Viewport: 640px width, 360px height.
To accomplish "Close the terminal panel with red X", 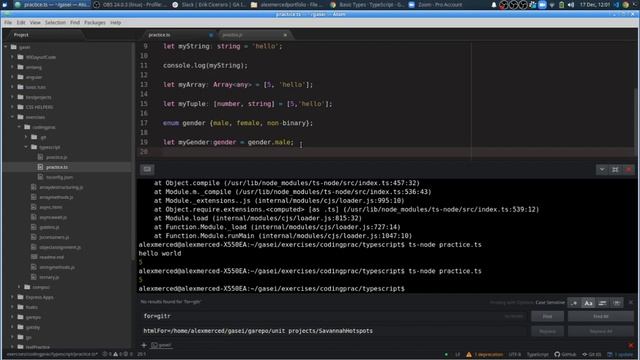I will 629,169.
